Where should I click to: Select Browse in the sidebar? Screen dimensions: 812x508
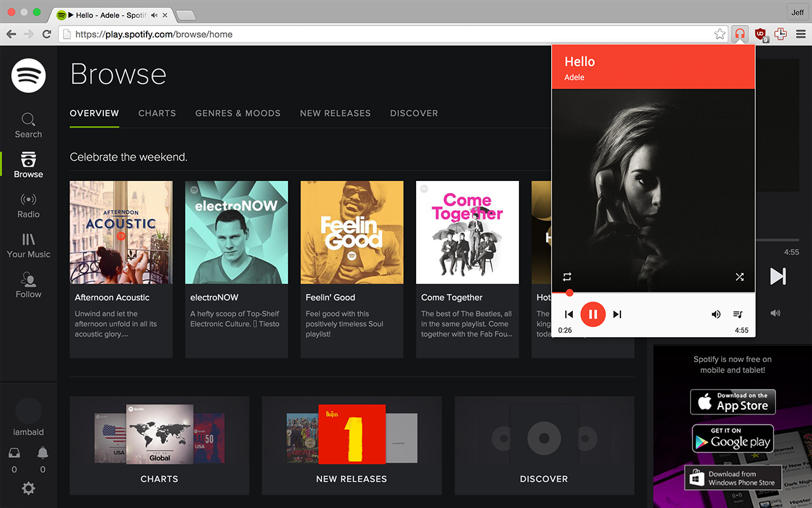29,165
